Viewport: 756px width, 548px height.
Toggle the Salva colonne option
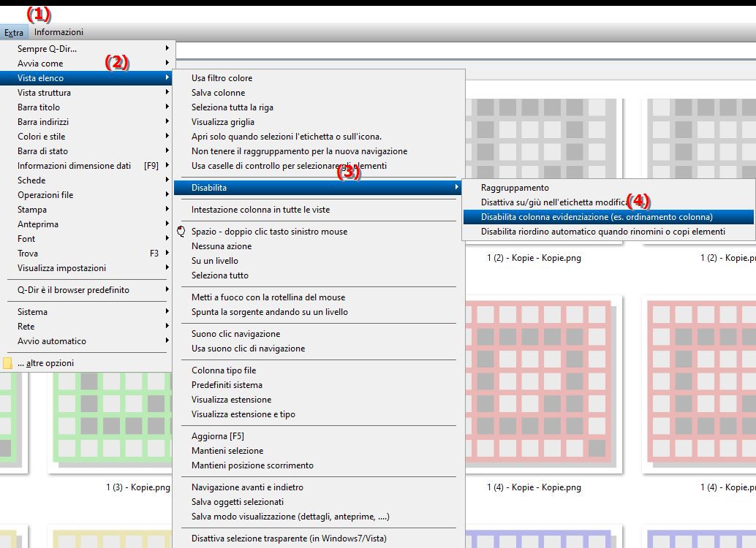click(x=318, y=93)
